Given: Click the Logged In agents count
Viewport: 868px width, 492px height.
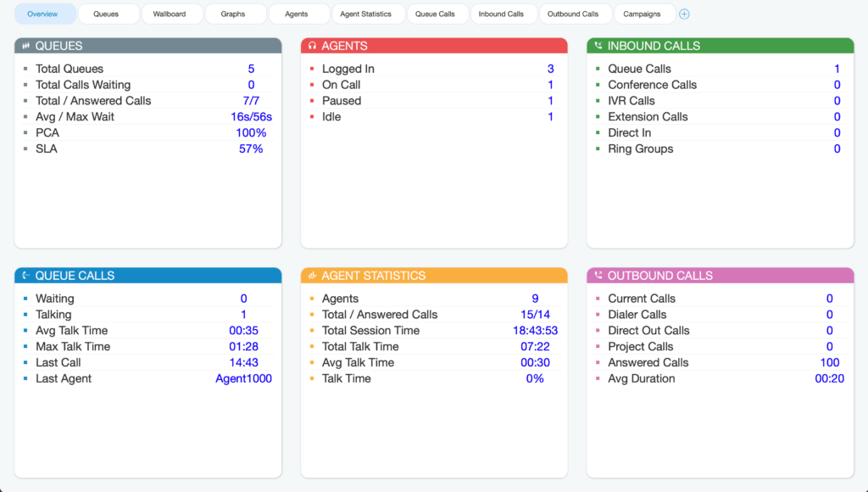Looking at the screenshot, I should (x=551, y=69).
